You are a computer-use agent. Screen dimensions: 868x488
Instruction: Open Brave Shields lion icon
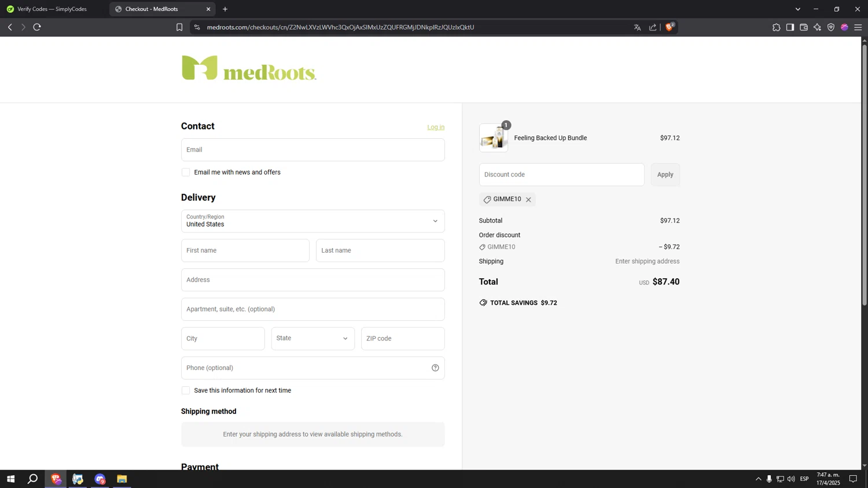[x=670, y=27]
